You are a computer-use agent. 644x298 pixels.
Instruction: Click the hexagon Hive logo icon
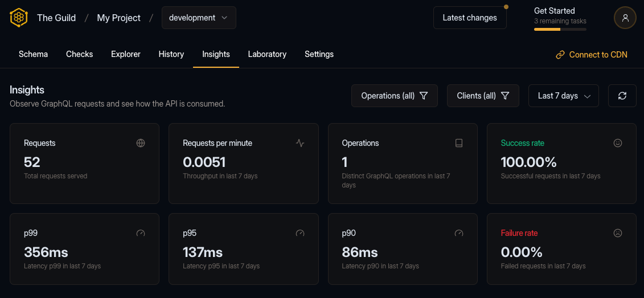[x=19, y=18]
